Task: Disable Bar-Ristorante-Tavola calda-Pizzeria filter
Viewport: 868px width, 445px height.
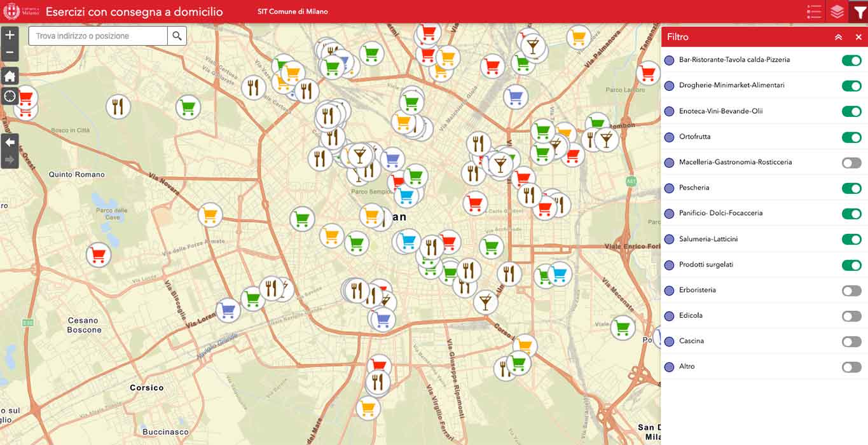Action: click(x=851, y=60)
